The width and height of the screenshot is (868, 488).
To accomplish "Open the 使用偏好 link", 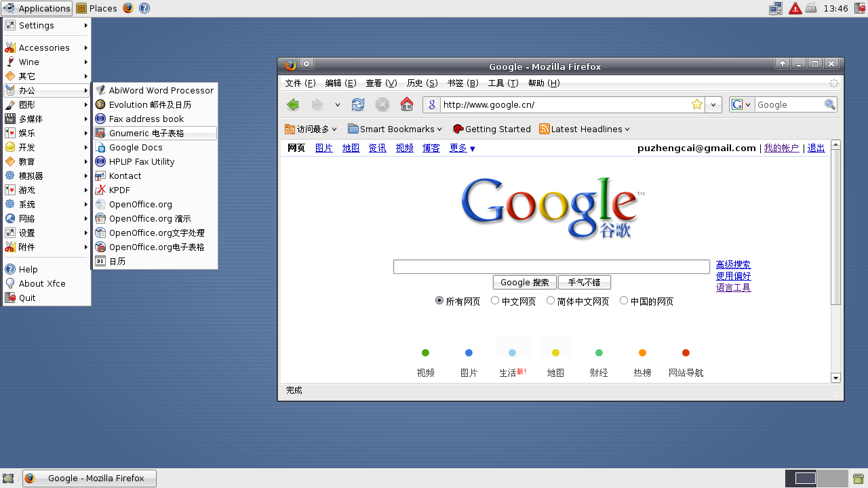I will point(733,276).
